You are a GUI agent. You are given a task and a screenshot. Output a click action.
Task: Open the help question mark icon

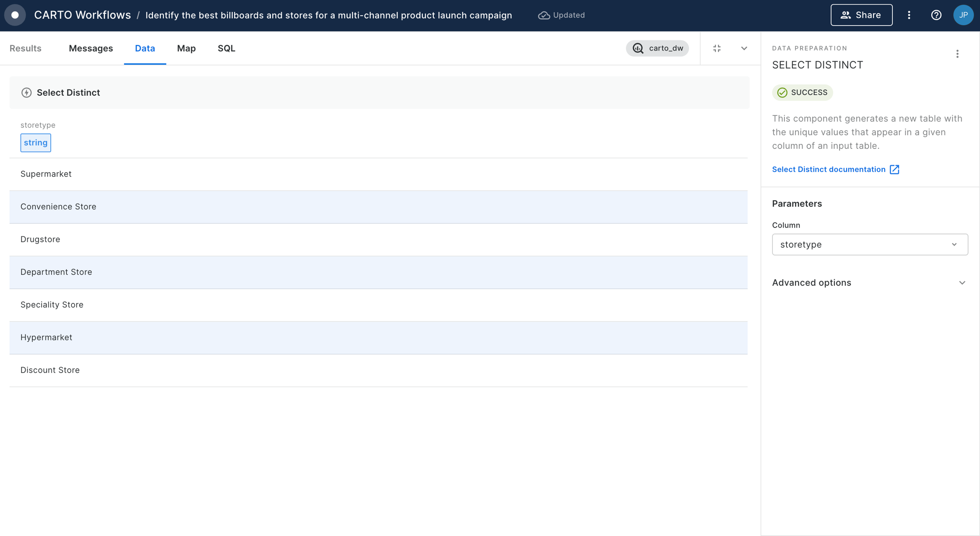click(x=936, y=15)
